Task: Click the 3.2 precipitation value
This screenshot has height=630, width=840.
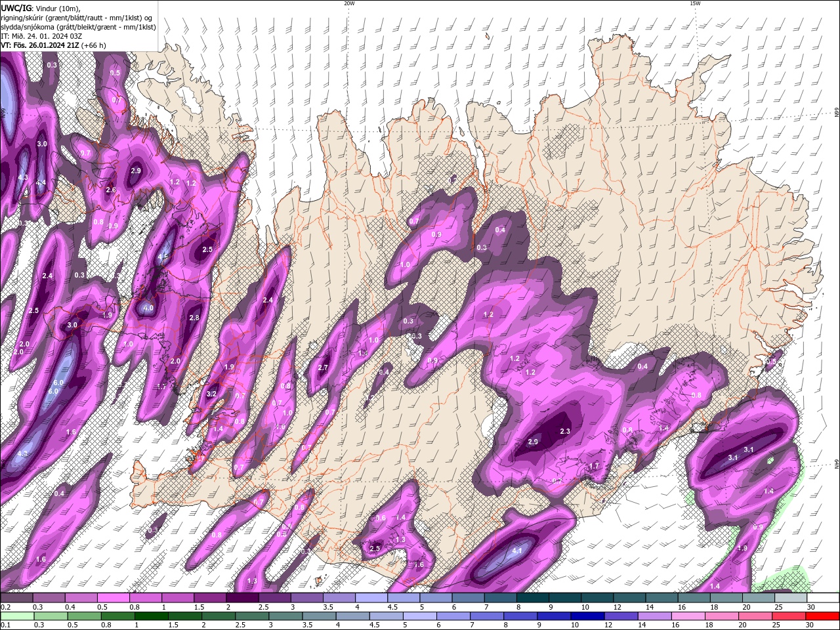Action: point(211,394)
